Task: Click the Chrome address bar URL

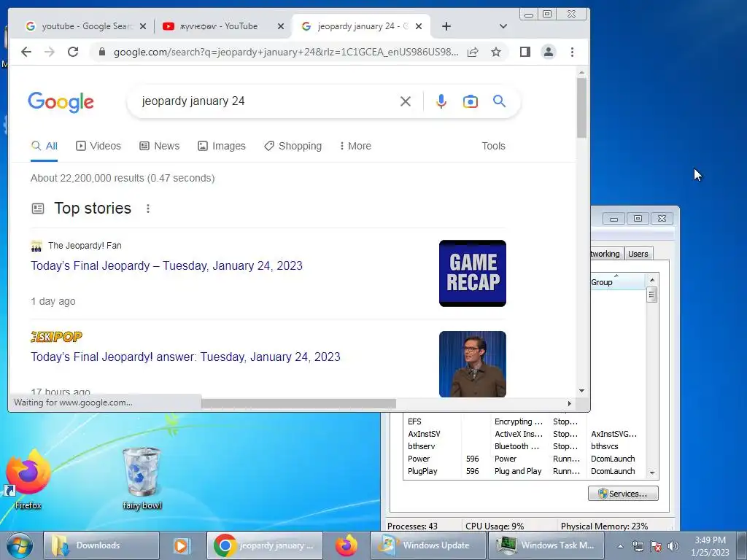Action: (x=286, y=52)
